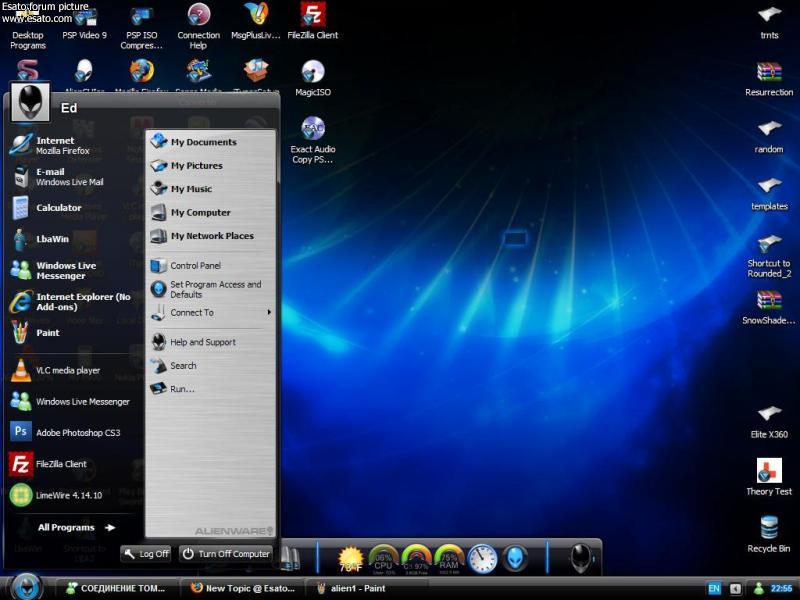Expand the Connect To submenu

pyautogui.click(x=211, y=312)
